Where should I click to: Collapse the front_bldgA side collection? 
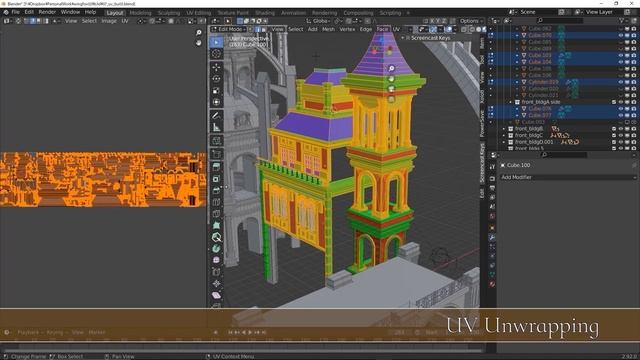click(510, 102)
